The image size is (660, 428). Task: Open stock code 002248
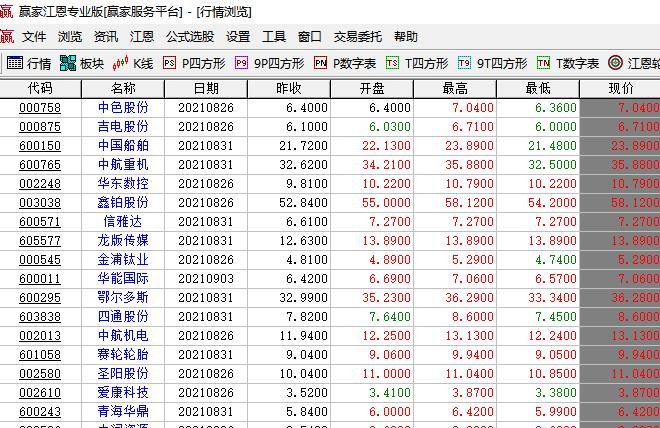point(40,184)
